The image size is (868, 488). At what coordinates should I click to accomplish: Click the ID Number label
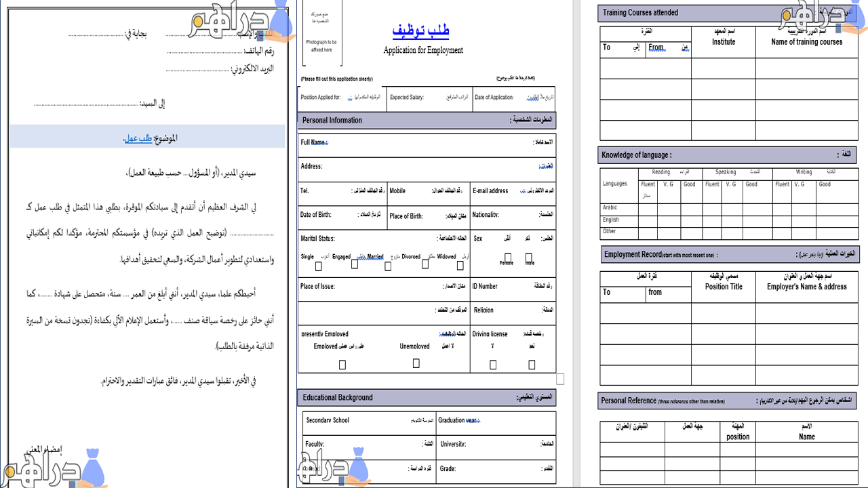coord(485,286)
